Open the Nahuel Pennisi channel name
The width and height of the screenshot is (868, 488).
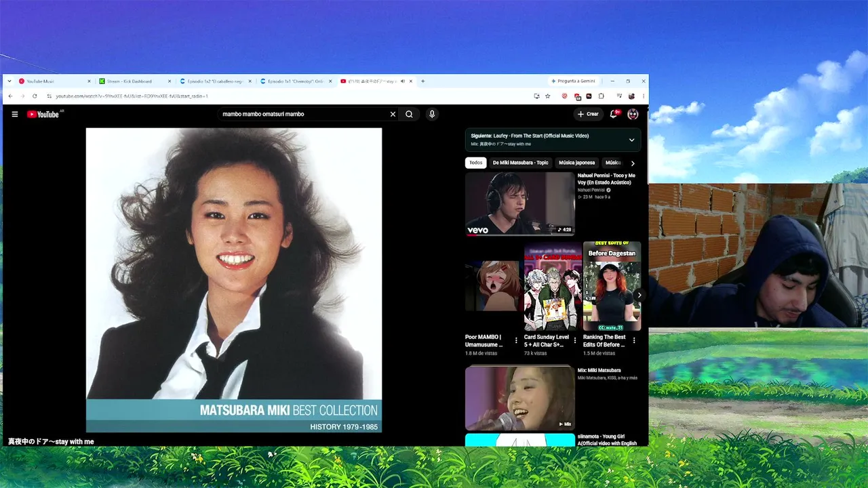[x=591, y=190]
